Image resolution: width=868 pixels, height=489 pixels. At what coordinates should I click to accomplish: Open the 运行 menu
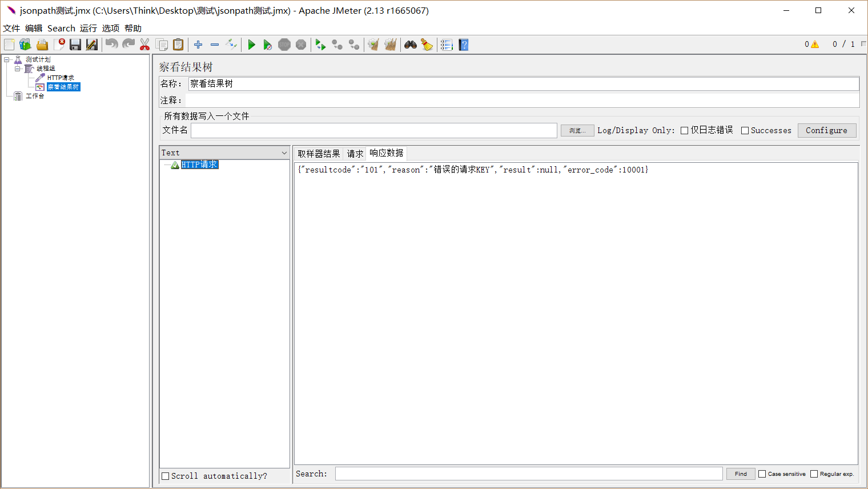89,28
